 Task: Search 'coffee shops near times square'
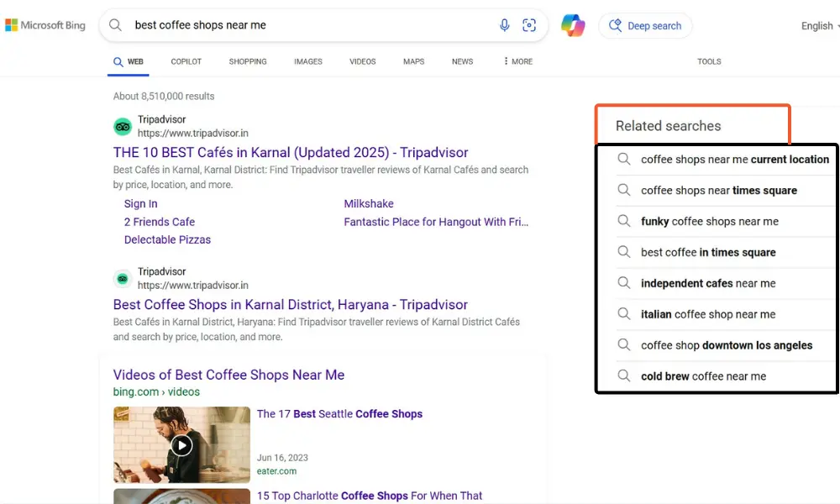pos(719,190)
